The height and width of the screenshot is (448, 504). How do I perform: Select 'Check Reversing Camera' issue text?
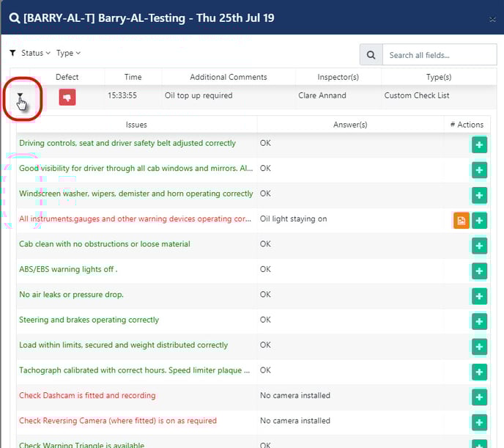(x=118, y=421)
